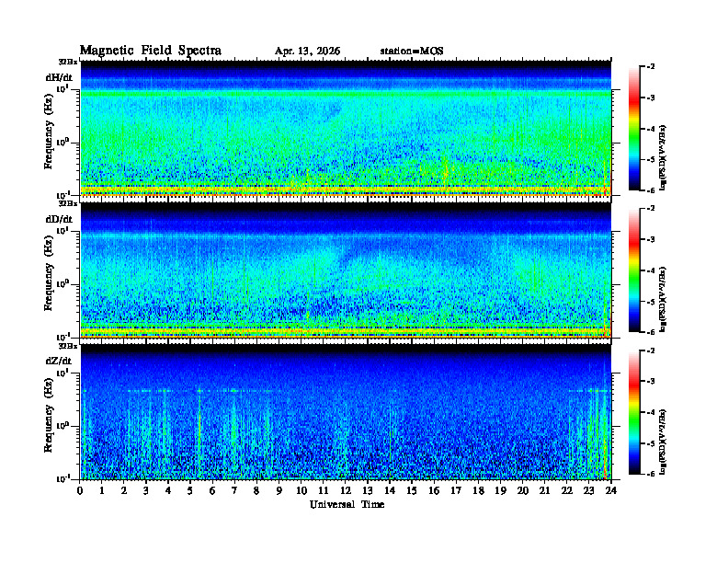Click hour 15 on the time axis
Screen dimensions: 728x563
[x=412, y=490]
